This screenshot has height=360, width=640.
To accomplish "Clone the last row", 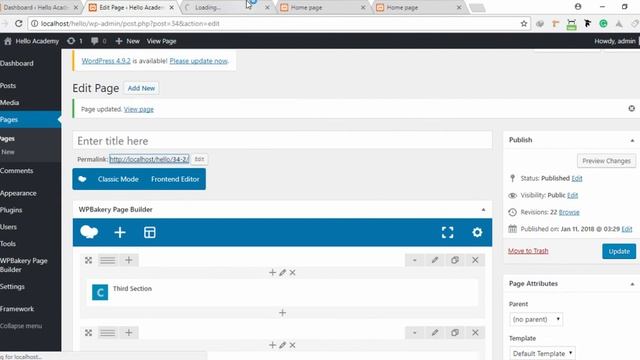I will click(x=455, y=333).
